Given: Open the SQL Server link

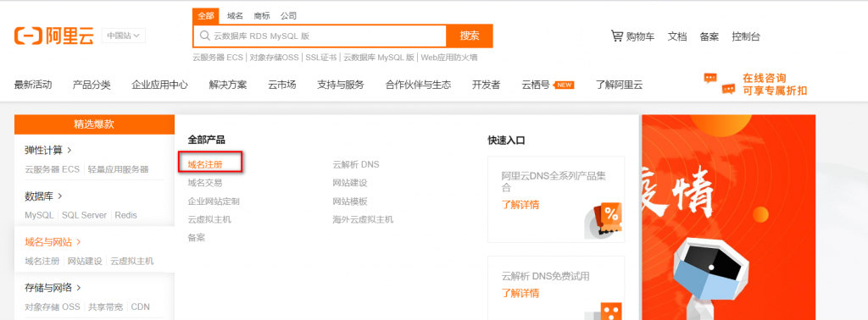Looking at the screenshot, I should point(84,215).
